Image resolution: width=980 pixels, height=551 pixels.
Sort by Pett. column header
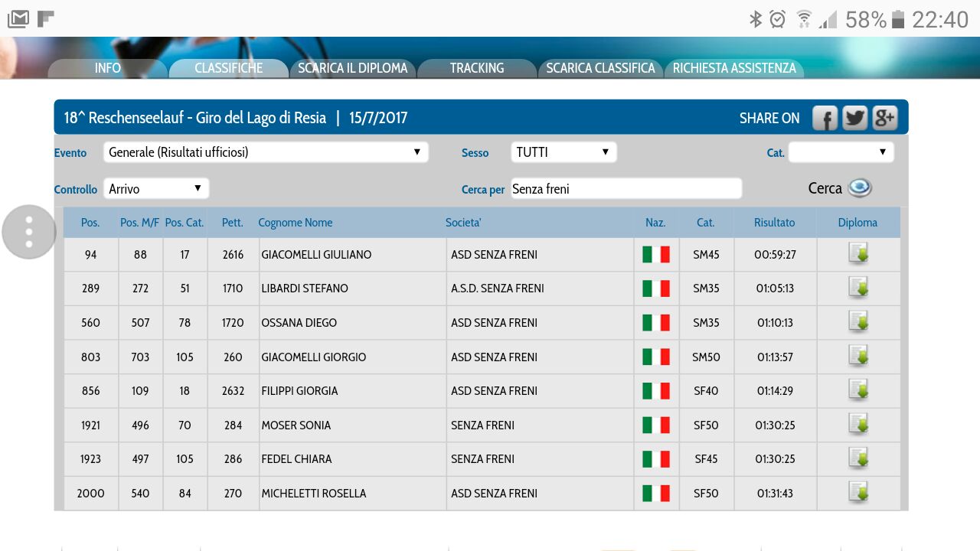pyautogui.click(x=233, y=223)
